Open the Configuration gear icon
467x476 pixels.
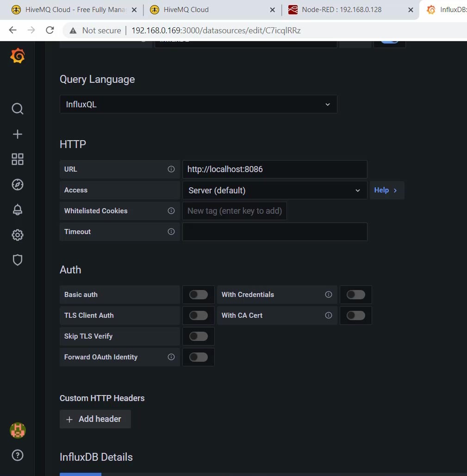[18, 235]
